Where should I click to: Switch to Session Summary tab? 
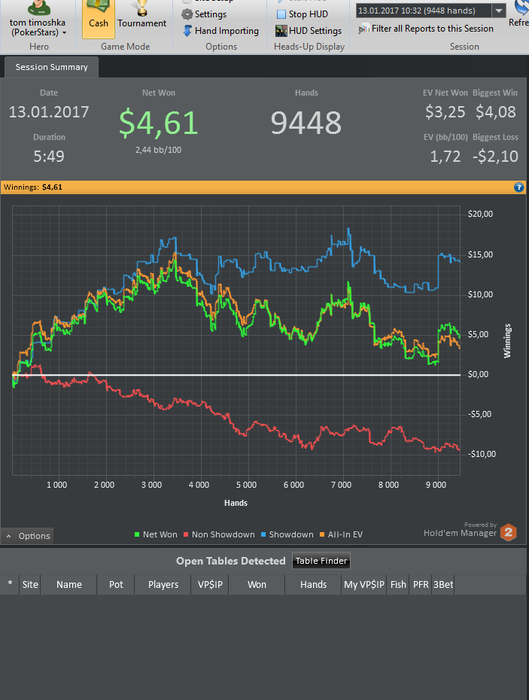tap(51, 67)
